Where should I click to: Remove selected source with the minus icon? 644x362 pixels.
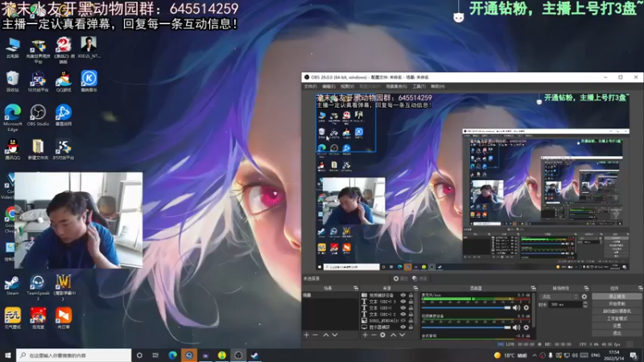[x=374, y=335]
